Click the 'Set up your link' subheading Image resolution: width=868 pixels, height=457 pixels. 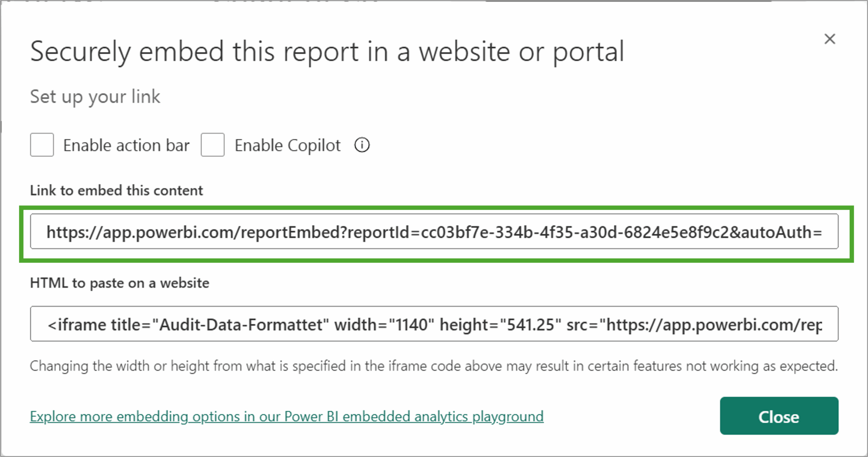pos(95,97)
